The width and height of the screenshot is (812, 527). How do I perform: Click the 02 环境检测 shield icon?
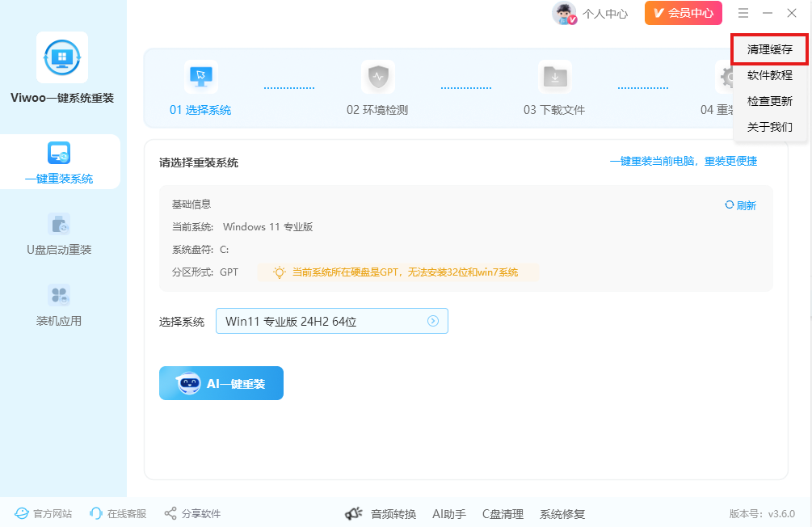pyautogui.click(x=378, y=77)
